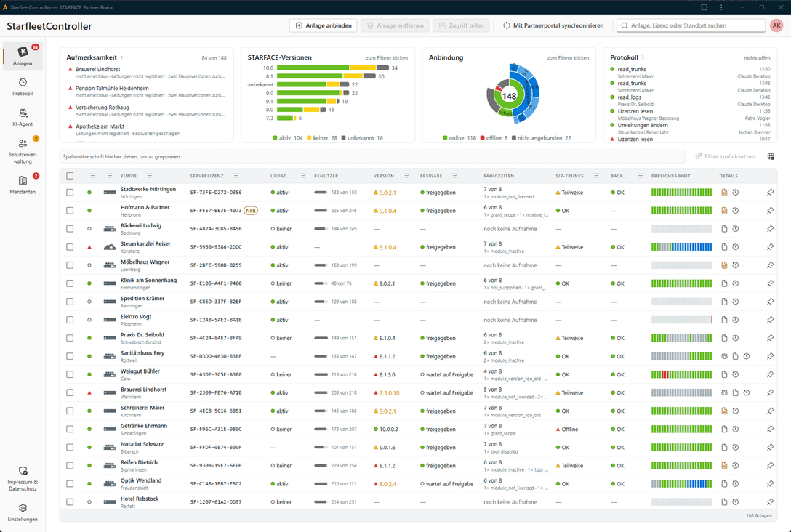
Task: Open the column chooser icon beside Filter zurücksetzen
Action: [771, 157]
